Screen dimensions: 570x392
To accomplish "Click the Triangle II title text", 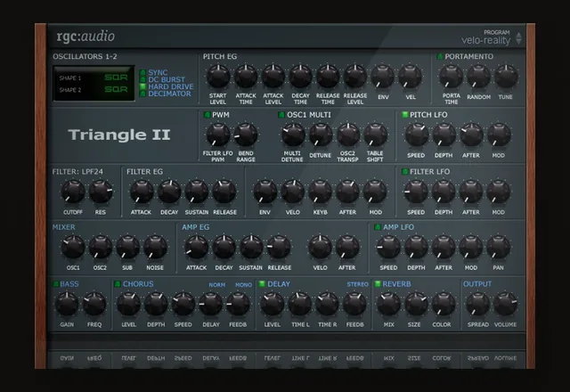I will tap(119, 135).
